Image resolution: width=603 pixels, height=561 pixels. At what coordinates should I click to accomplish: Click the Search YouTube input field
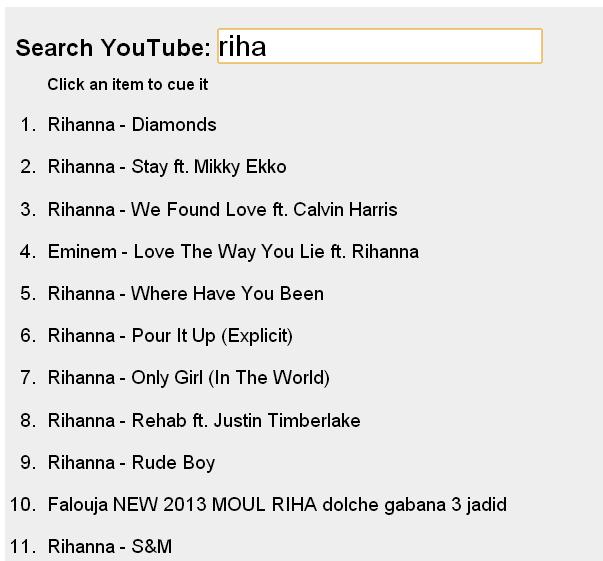(x=379, y=47)
